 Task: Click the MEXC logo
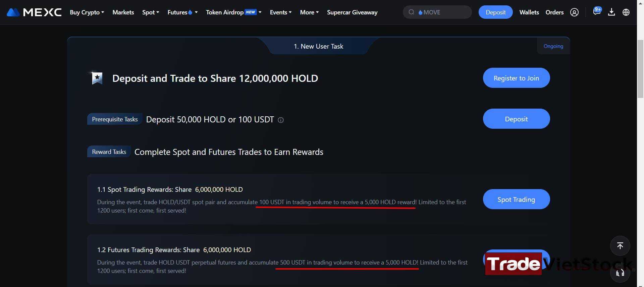click(x=34, y=12)
